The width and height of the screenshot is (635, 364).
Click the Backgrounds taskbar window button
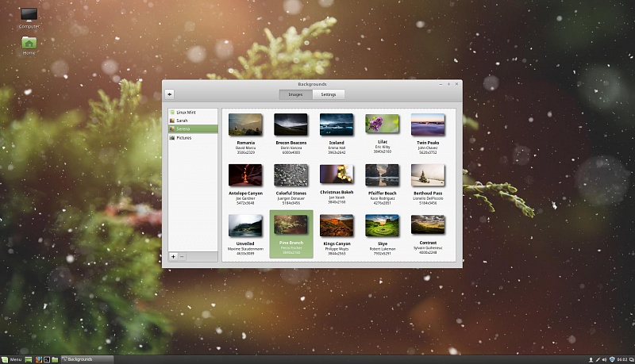coord(78,359)
